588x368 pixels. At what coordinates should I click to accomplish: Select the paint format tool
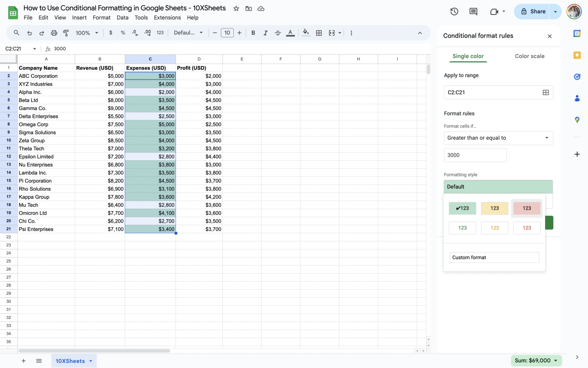[66, 33]
